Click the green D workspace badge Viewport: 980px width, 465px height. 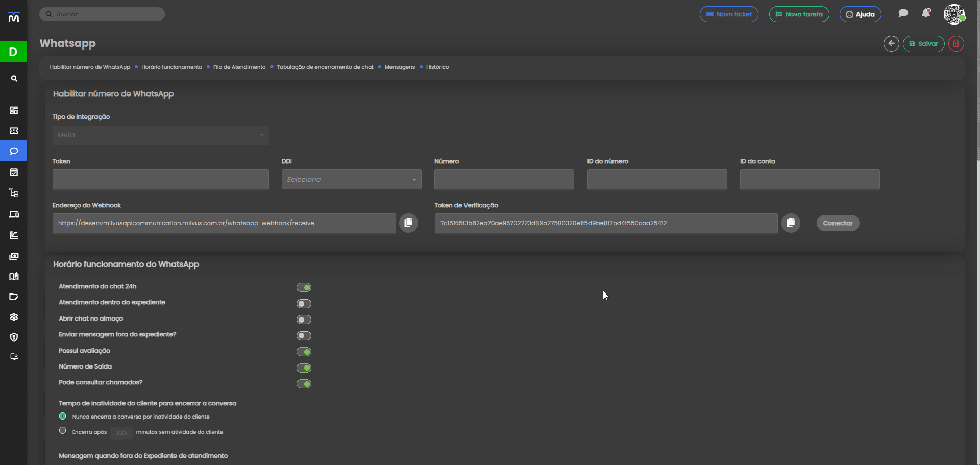click(13, 52)
